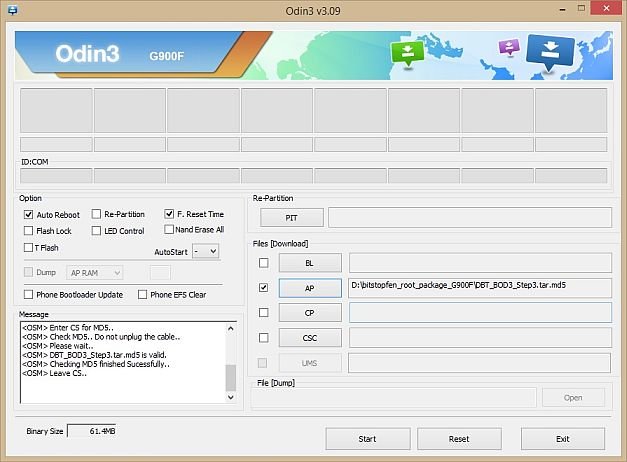Click the log line 'Leave CS..'
This screenshot has width=627, height=462.
54,373
